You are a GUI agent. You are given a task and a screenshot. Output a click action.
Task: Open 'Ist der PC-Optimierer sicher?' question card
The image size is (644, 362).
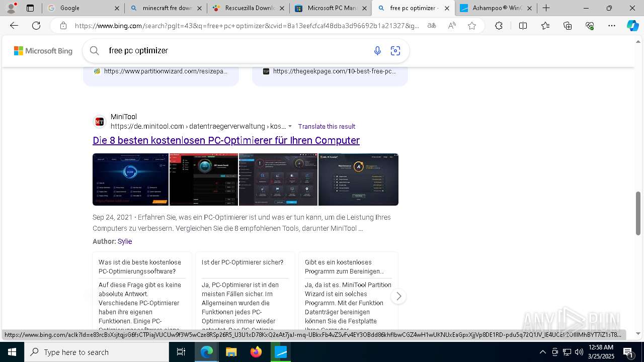(x=245, y=292)
